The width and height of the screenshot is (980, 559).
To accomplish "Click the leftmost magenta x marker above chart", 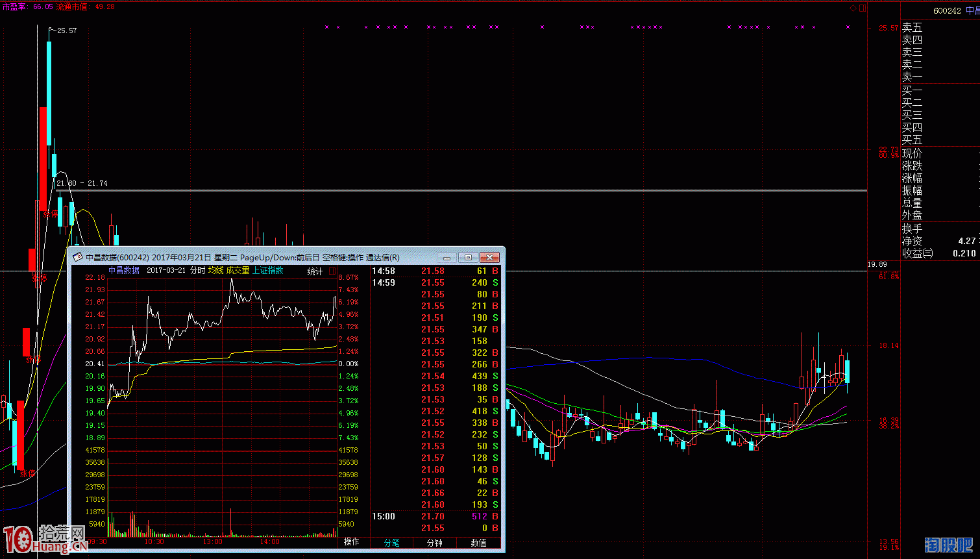I will (x=326, y=27).
